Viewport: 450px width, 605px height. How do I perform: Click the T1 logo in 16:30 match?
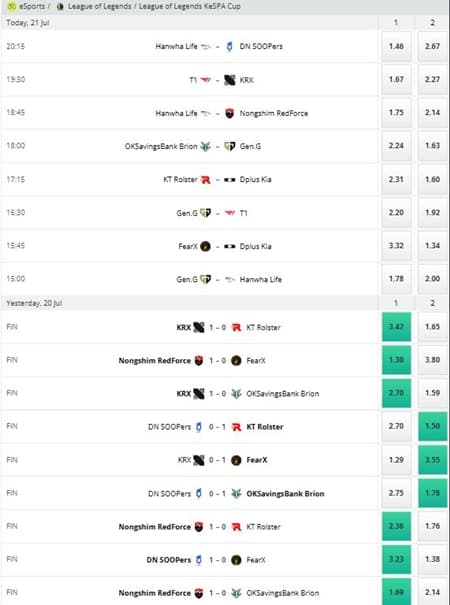pos(230,213)
